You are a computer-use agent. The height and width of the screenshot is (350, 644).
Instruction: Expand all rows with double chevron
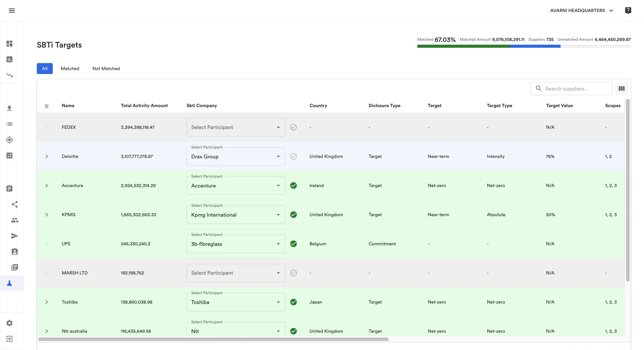point(46,106)
